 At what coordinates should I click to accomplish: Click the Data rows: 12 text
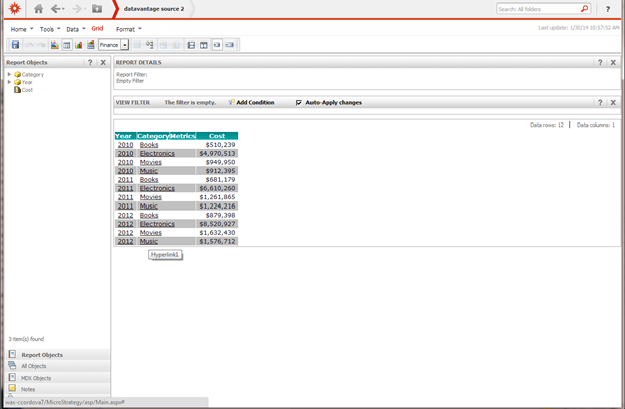[546, 125]
